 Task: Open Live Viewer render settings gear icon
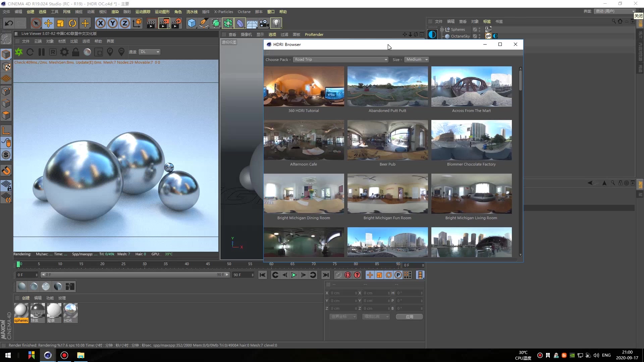tap(64, 52)
